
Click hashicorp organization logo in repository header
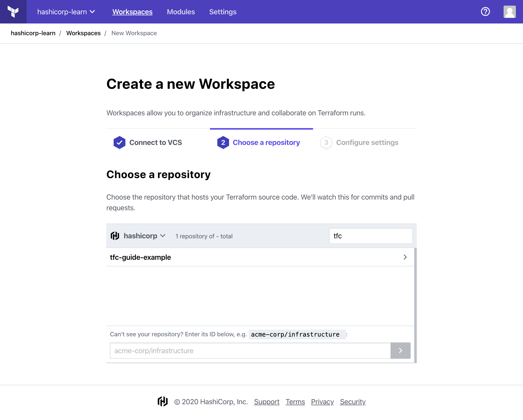pos(115,236)
